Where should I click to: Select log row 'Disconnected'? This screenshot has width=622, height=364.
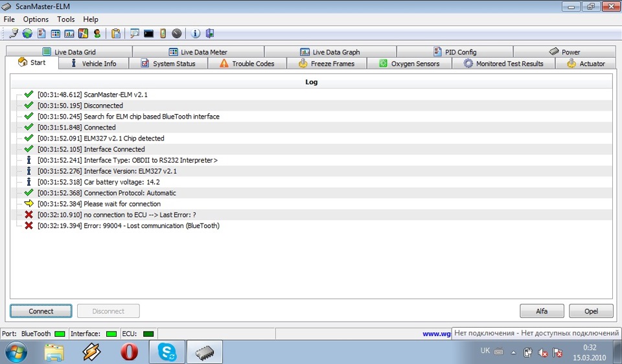pos(312,106)
